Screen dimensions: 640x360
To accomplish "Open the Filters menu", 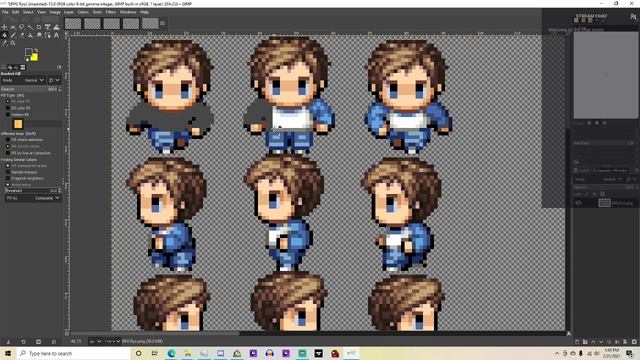I will point(111,12).
